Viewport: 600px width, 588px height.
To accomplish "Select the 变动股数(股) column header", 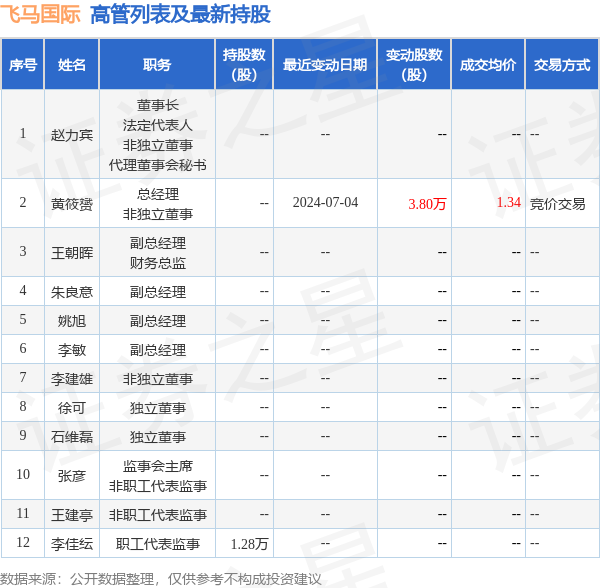I will [414, 64].
